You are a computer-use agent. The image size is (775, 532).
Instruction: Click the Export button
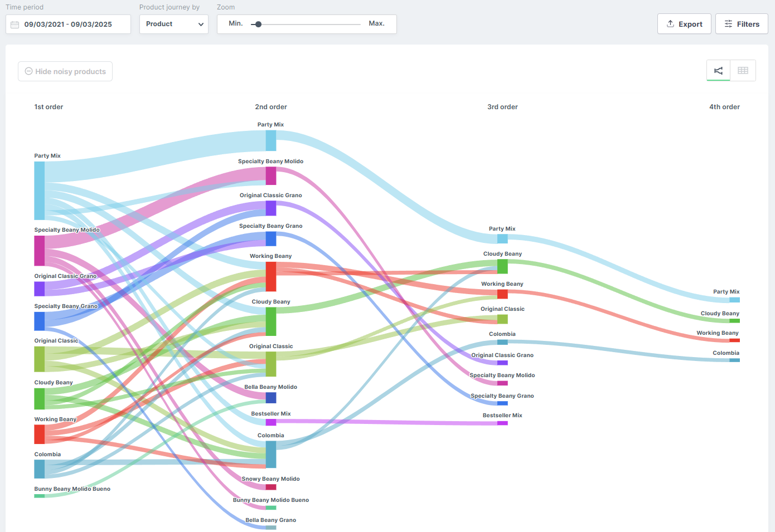[x=684, y=24]
